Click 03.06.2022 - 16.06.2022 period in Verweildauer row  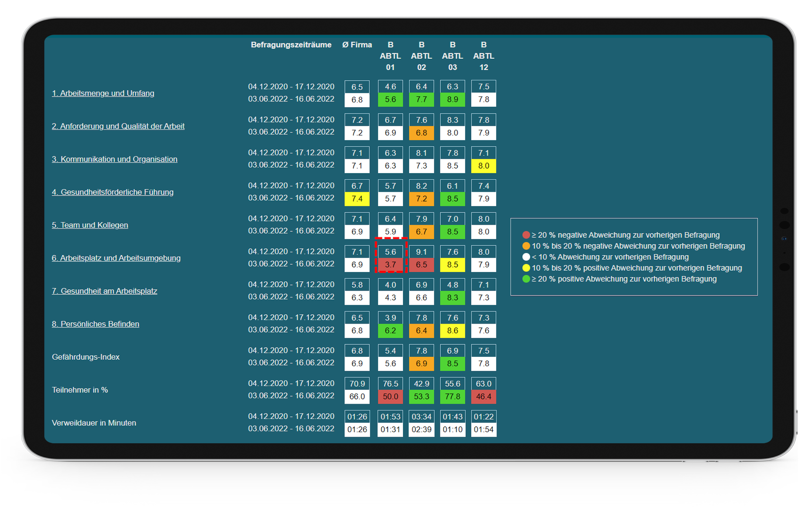pyautogui.click(x=291, y=428)
